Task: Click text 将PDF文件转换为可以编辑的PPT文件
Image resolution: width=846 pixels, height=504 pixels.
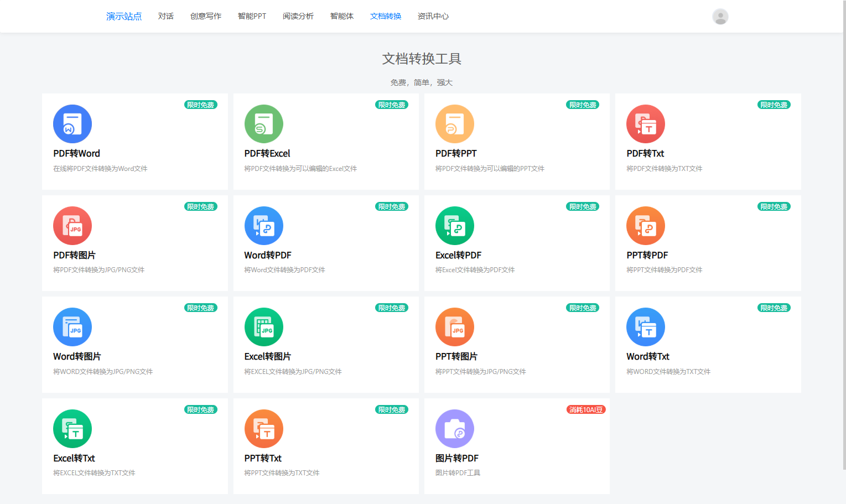Action: pos(490,169)
